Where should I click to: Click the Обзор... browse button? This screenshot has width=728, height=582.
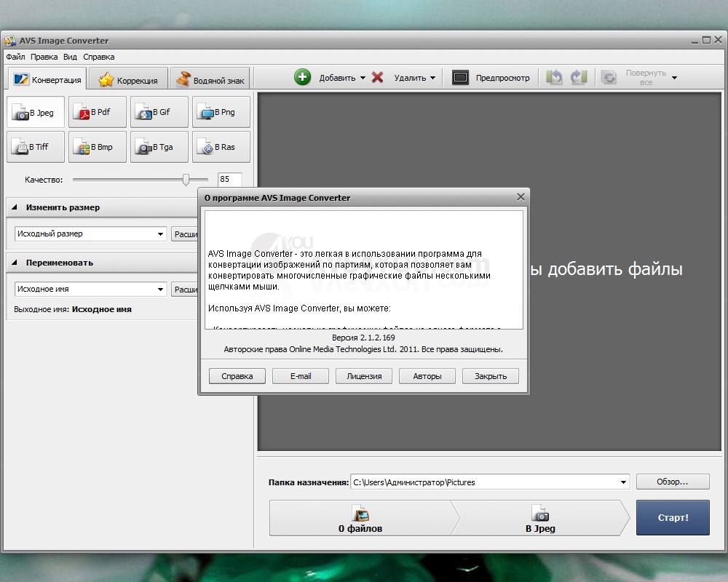click(673, 482)
